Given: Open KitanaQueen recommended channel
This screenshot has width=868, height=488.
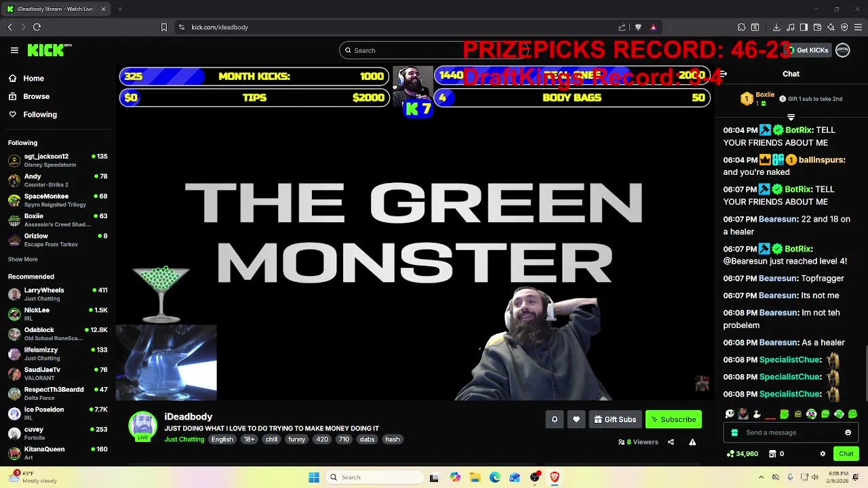Looking at the screenshot, I should click(x=59, y=453).
